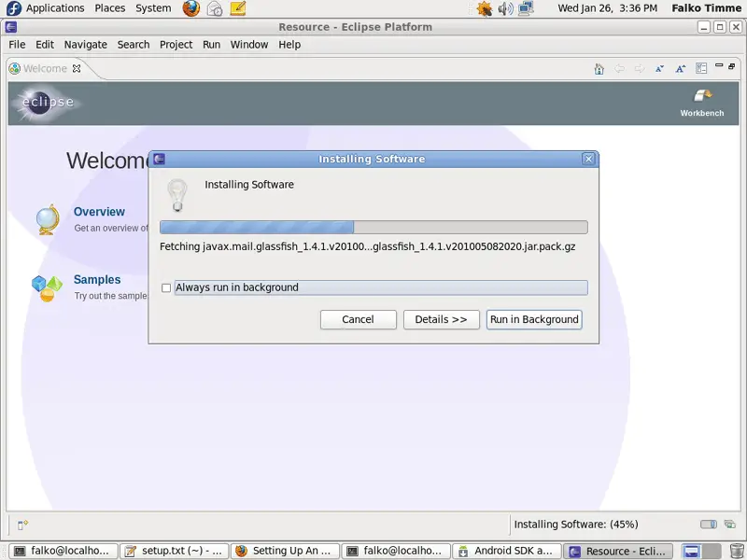Open the Customize page icon in Welcome toolbar
This screenshot has height=560, width=747.
coord(701,68)
